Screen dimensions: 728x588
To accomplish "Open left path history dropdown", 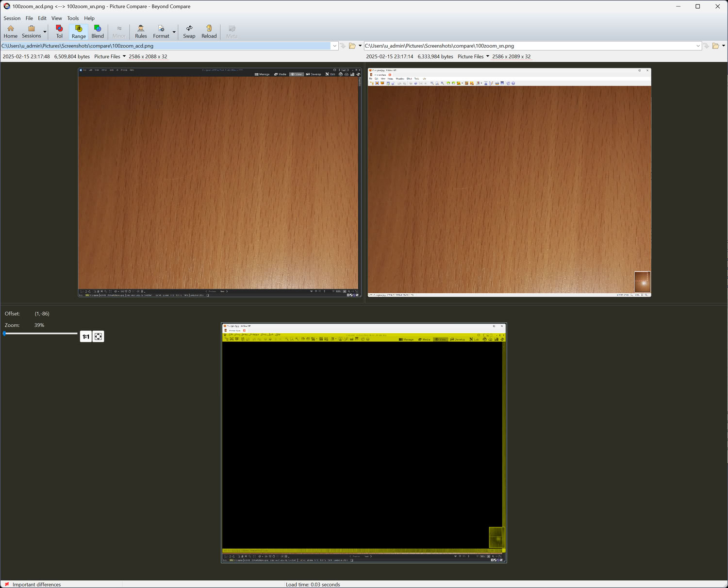I will 334,46.
